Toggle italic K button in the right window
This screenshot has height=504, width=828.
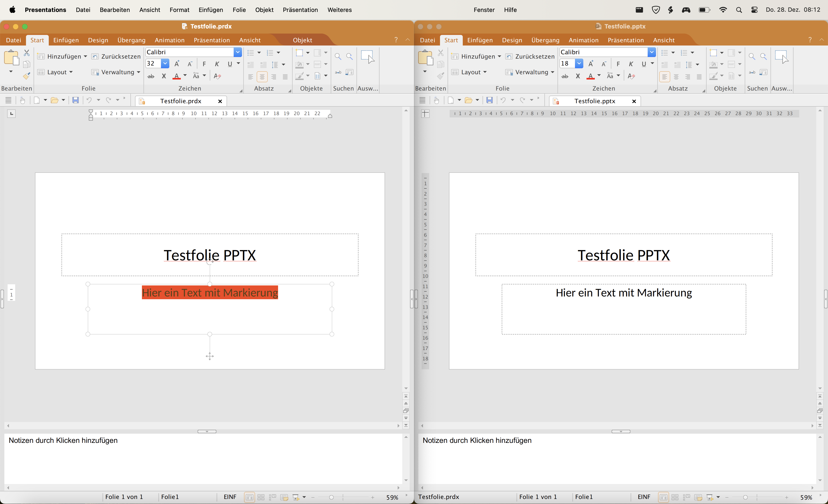click(x=631, y=64)
